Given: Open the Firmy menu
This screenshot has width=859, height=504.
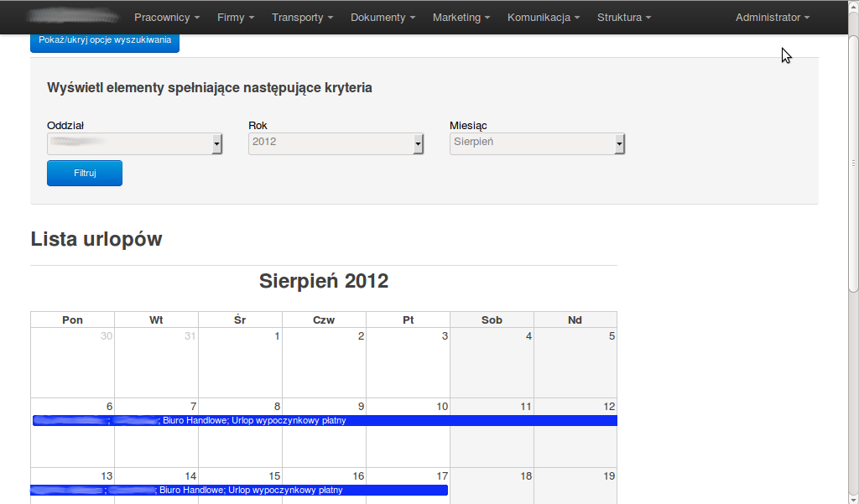Looking at the screenshot, I should (235, 18).
